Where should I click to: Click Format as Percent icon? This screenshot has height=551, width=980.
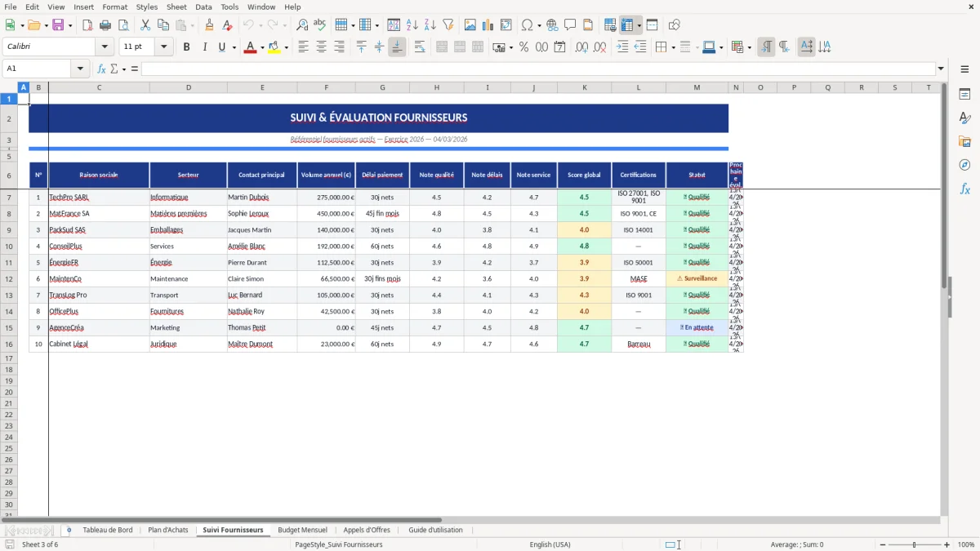coord(523,47)
